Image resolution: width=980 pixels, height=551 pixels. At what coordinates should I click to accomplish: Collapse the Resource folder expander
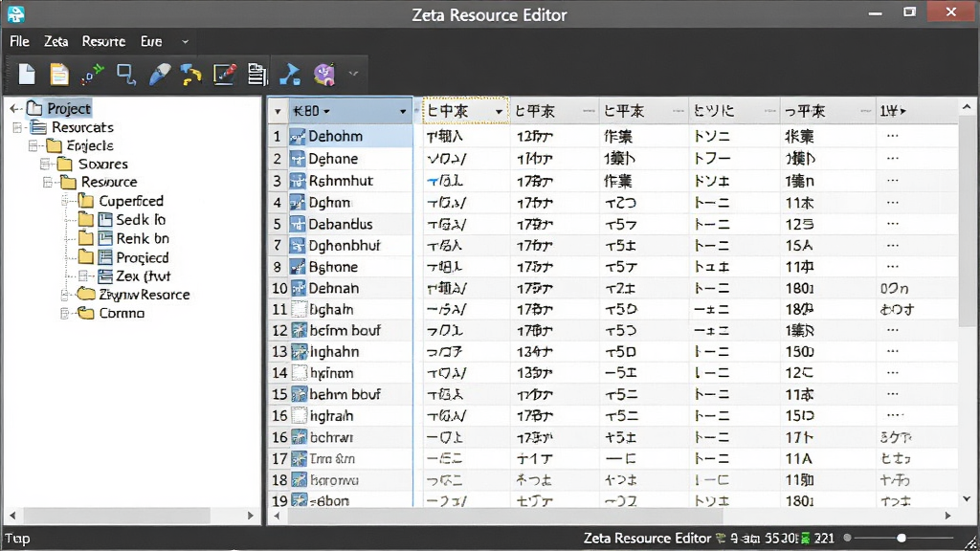pos(48,183)
